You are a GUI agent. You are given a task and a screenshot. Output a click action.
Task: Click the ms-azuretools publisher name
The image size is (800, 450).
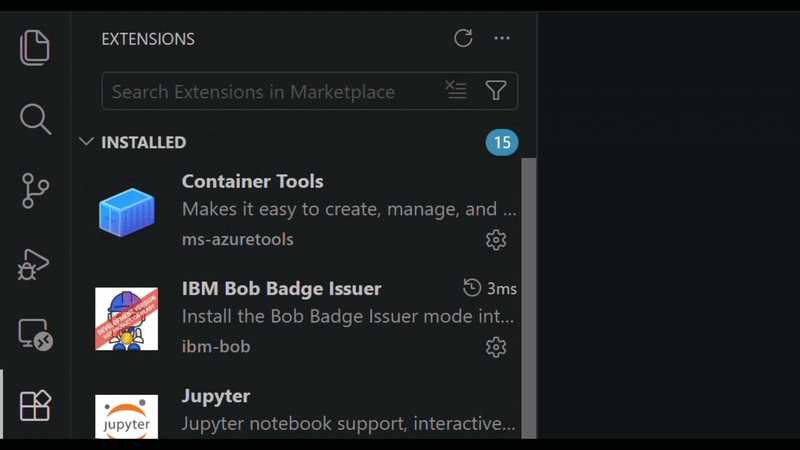pyautogui.click(x=238, y=239)
